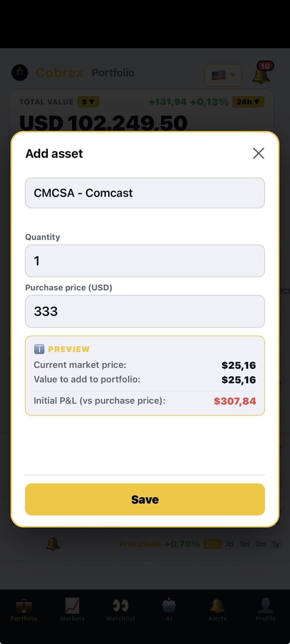This screenshot has width=290, height=644.
Task: Open the Profile tab
Action: pyautogui.click(x=265, y=610)
